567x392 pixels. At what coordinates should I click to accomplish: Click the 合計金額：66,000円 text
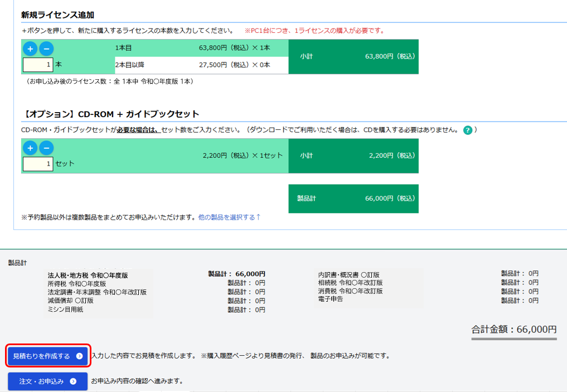click(x=514, y=330)
